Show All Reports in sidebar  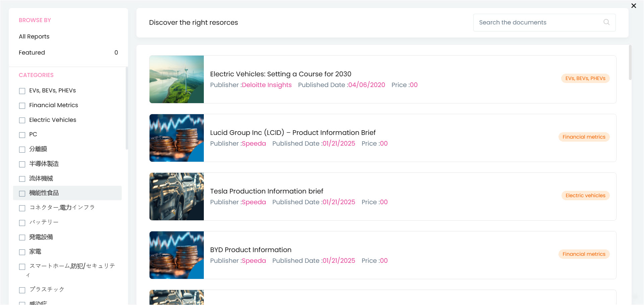34,36
